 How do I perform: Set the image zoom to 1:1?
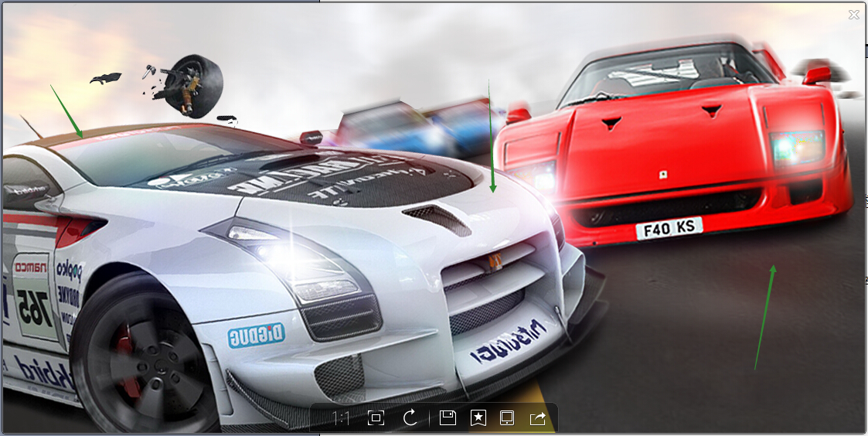tap(340, 418)
